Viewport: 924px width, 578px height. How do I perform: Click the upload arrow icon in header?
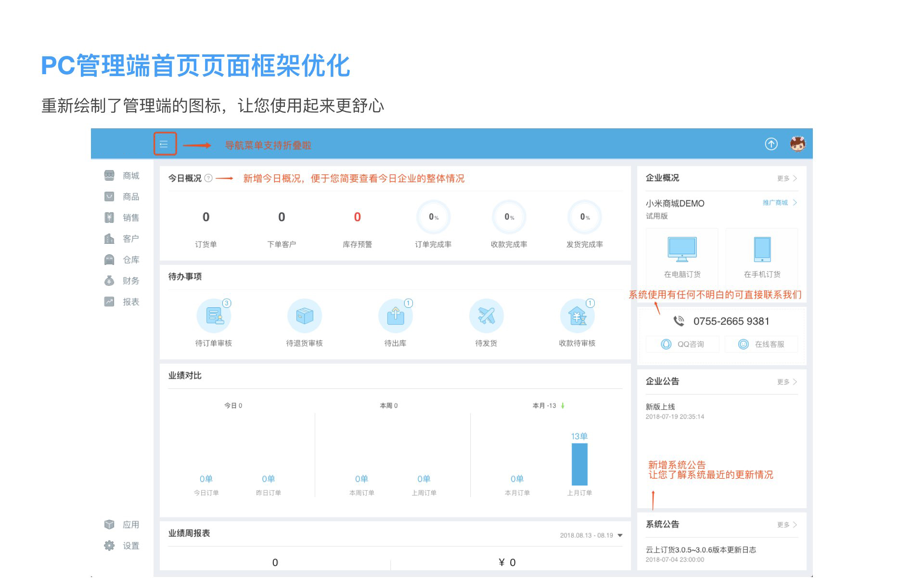(x=771, y=144)
